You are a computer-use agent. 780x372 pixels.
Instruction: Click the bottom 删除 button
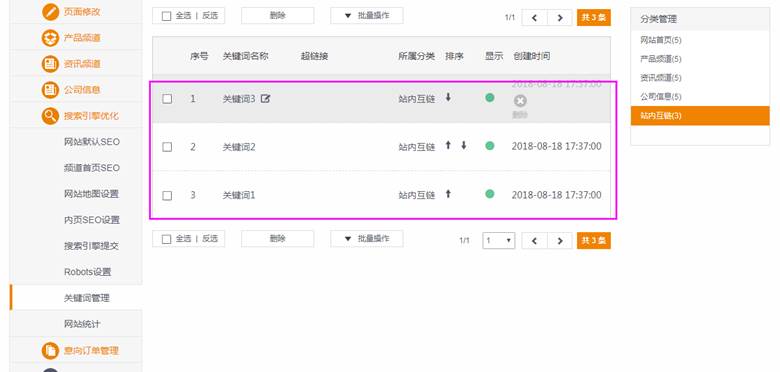(x=278, y=239)
